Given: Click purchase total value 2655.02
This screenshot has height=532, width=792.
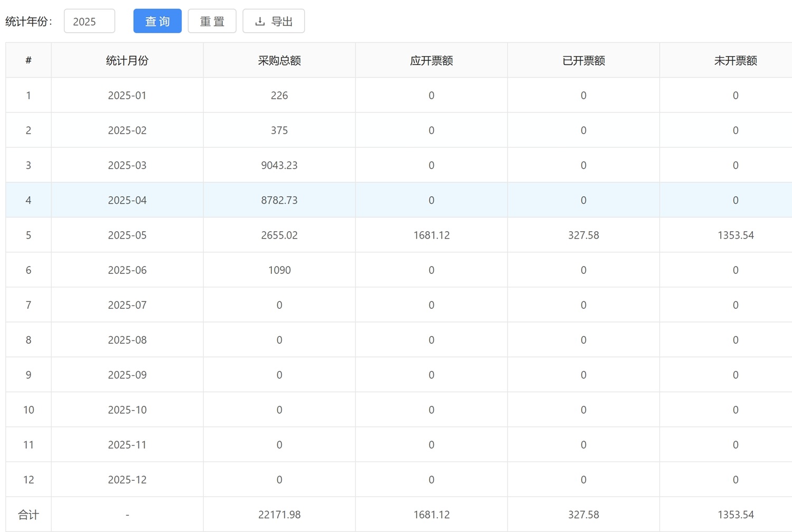Looking at the screenshot, I should (x=279, y=235).
